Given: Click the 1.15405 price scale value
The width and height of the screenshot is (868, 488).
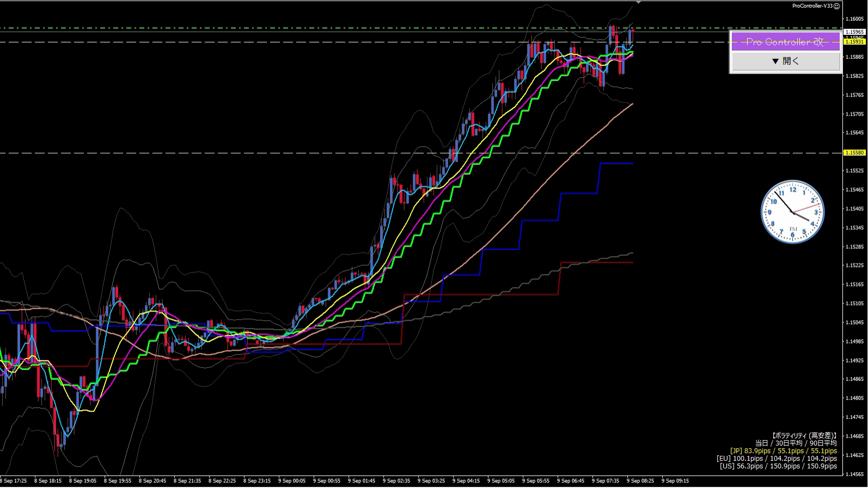Looking at the screenshot, I should coord(854,209).
